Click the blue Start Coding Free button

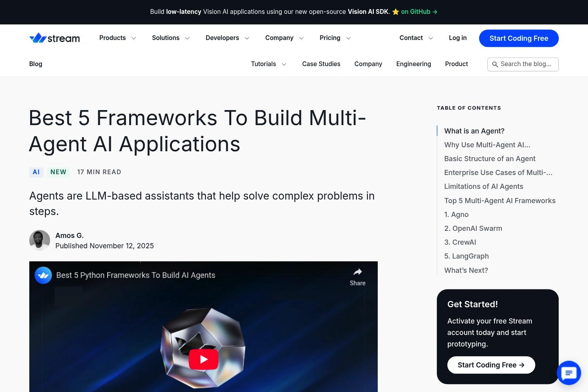tap(519, 38)
